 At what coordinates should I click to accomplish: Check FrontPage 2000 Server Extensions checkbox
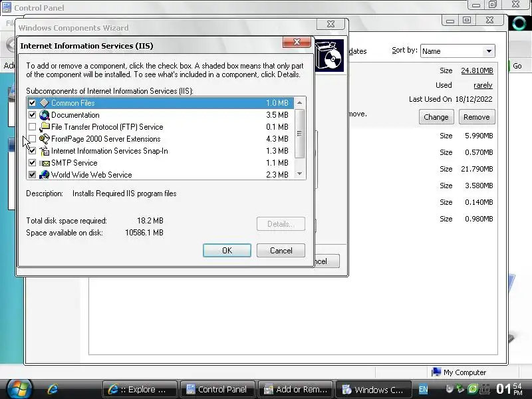(32, 139)
